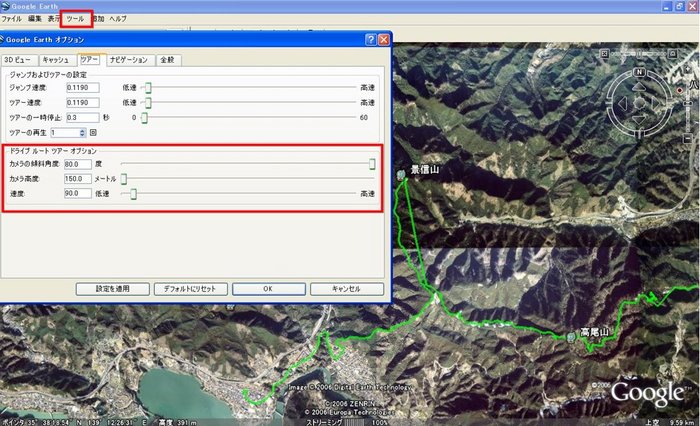Click the ツアーの再生 spinner arrows
The height and width of the screenshot is (426, 700).
tap(82, 133)
